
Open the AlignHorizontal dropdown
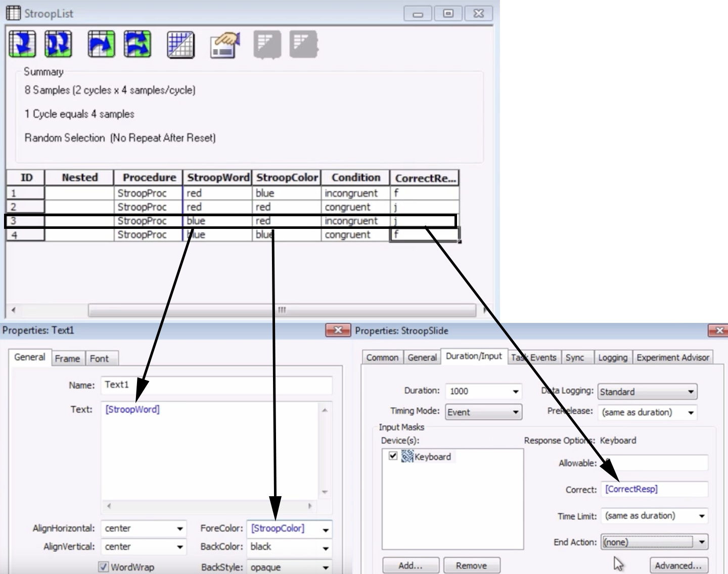tap(179, 529)
